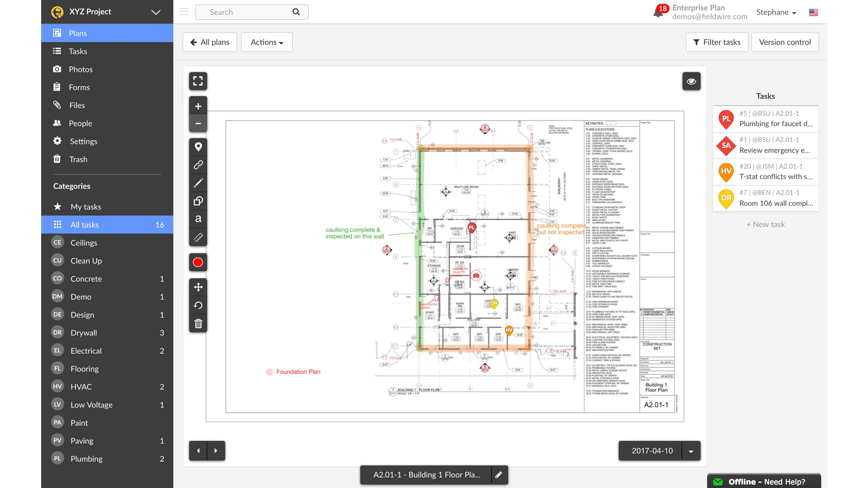The height and width of the screenshot is (488, 868).
Task: Toggle markup visibility eye icon
Action: coord(691,81)
